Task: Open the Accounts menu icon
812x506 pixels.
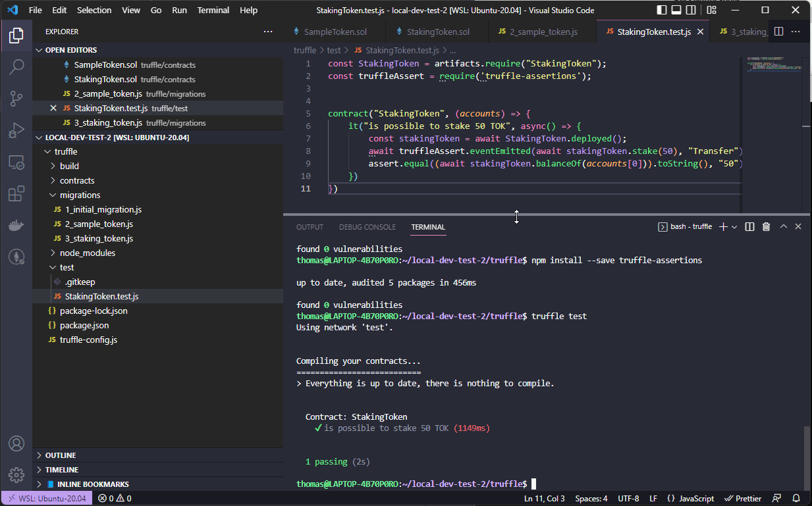Action: pos(16,443)
